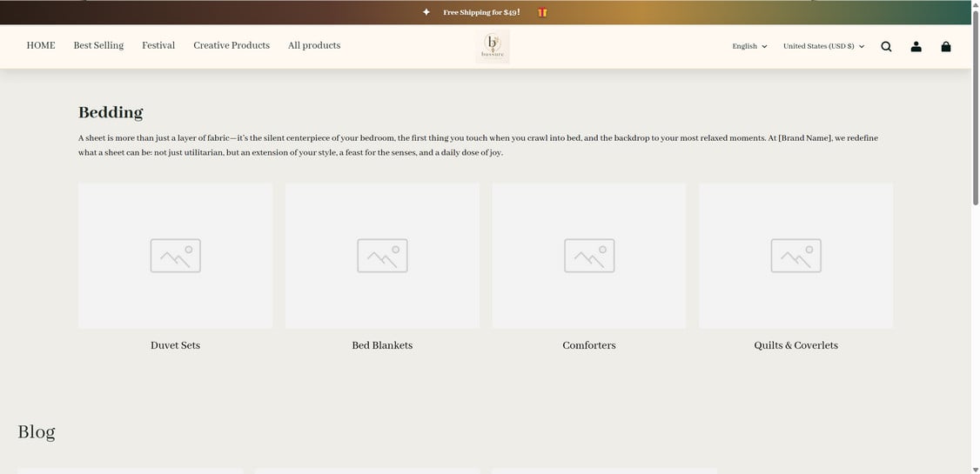
Task: Click the Bed Blankets placeholder image
Action: click(x=382, y=256)
